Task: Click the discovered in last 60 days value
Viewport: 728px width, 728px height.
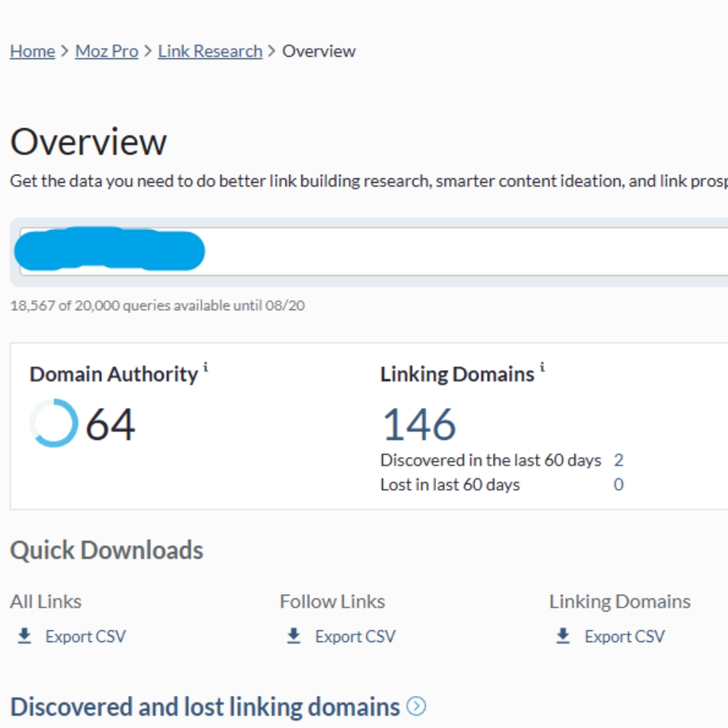Action: pos(618,460)
